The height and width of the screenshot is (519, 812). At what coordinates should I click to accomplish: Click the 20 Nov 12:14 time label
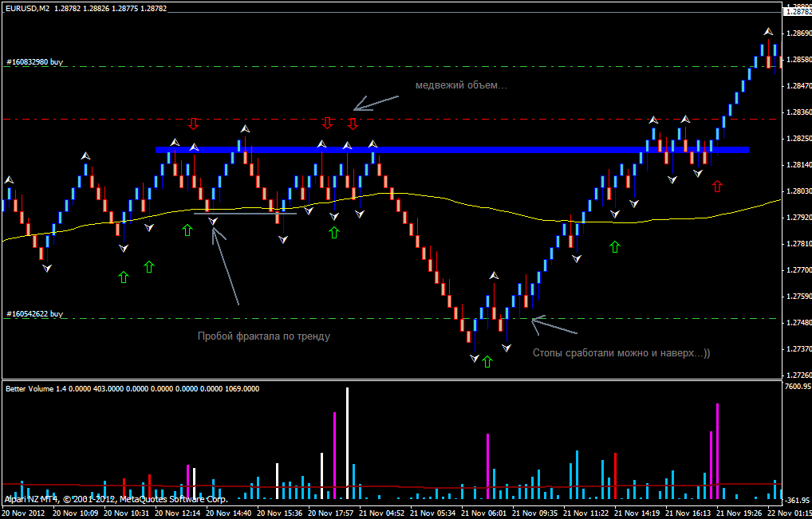179,513
